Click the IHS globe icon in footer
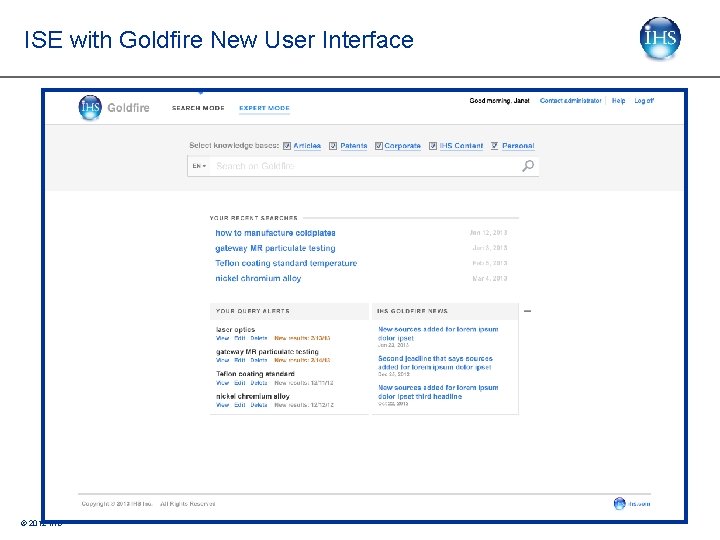 coord(619,504)
